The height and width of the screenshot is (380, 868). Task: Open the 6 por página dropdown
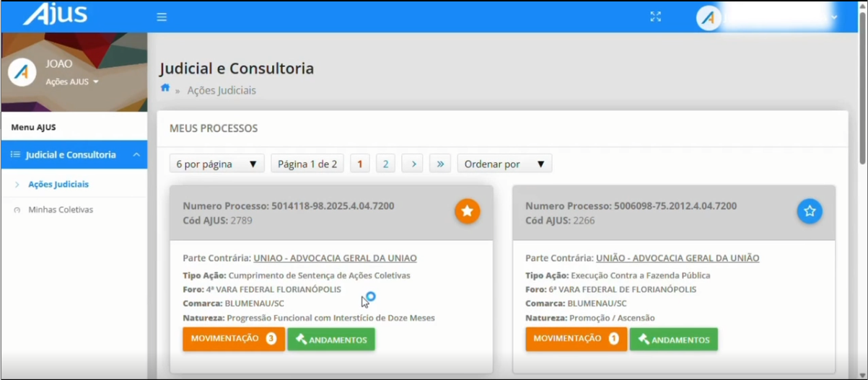(x=216, y=164)
